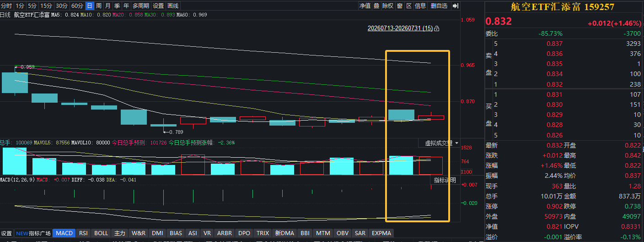Click the date range 20260713-20260731 link
The width and height of the screenshot is (644, 242).
click(x=400, y=28)
